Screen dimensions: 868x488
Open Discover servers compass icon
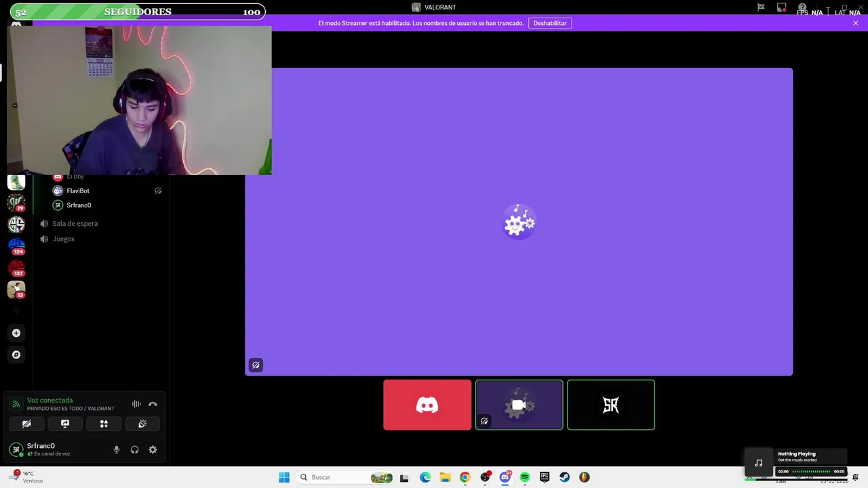point(16,354)
